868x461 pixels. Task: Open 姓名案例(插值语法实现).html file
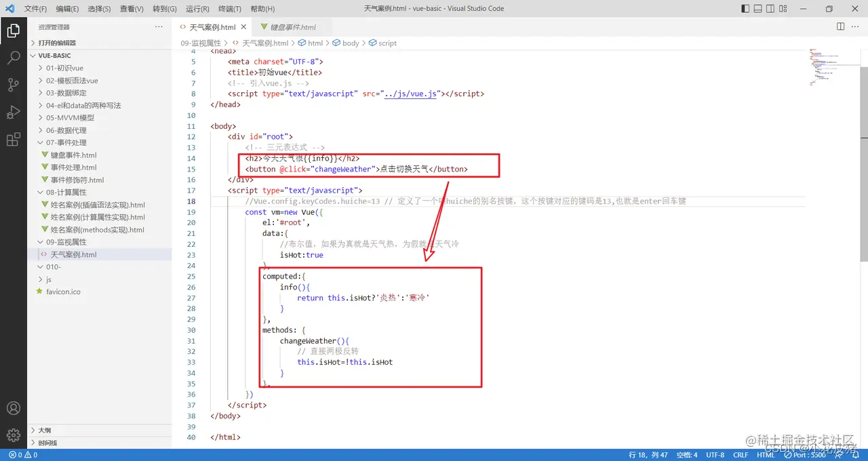[x=100, y=205]
